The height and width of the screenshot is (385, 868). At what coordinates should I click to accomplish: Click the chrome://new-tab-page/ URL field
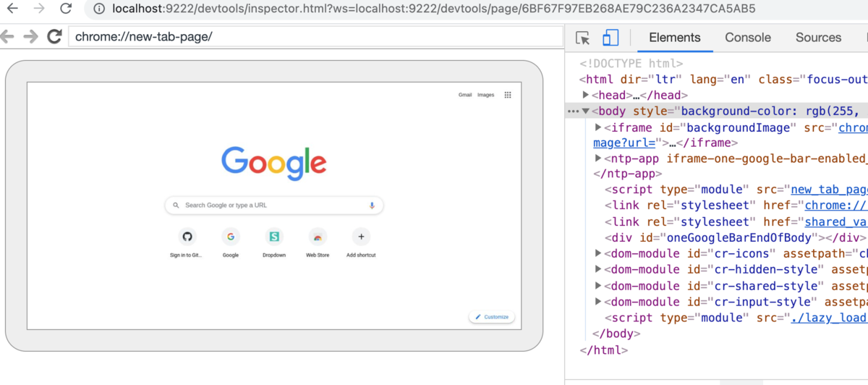(315, 36)
